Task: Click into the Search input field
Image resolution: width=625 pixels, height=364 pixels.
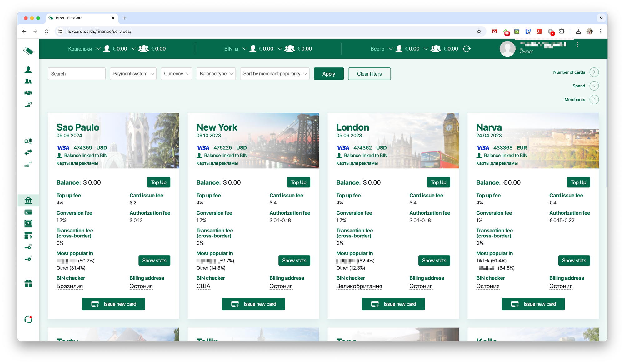Action: tap(77, 74)
